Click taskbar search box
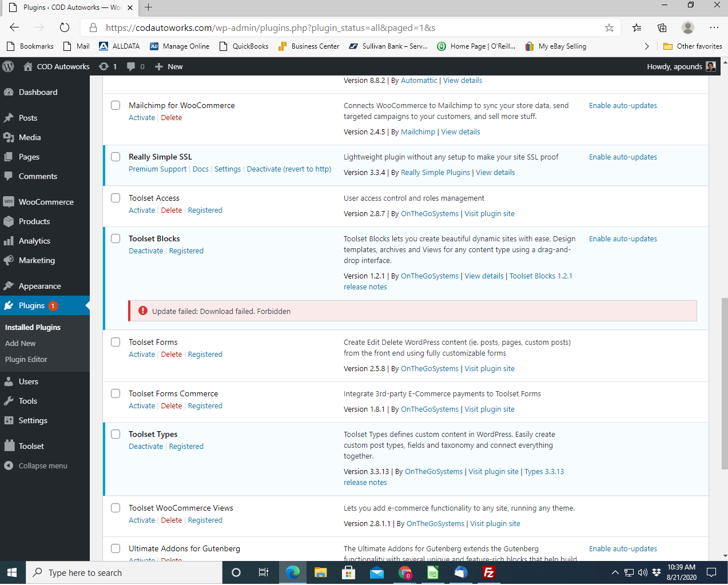The height and width of the screenshot is (585, 728). coord(124,572)
